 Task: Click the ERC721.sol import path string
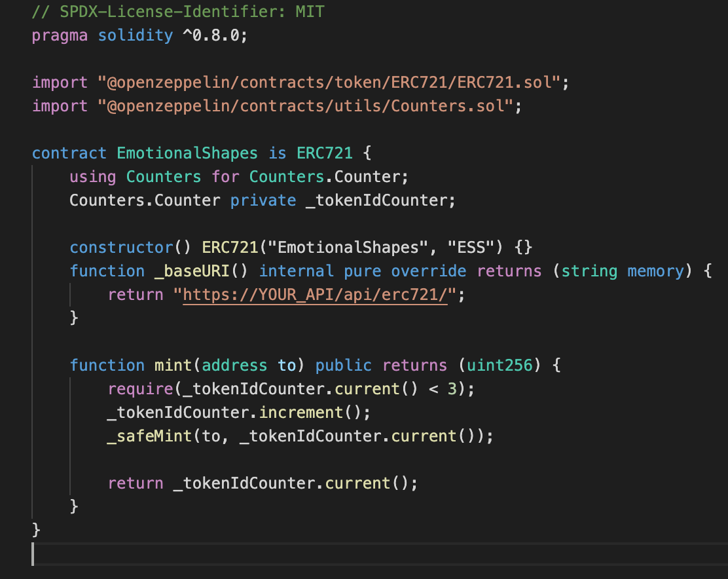pos(329,82)
